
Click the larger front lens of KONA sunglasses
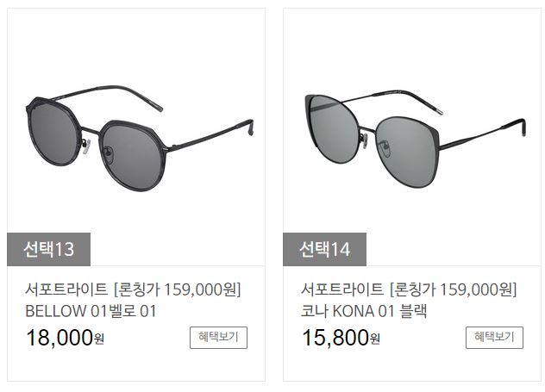point(407,152)
